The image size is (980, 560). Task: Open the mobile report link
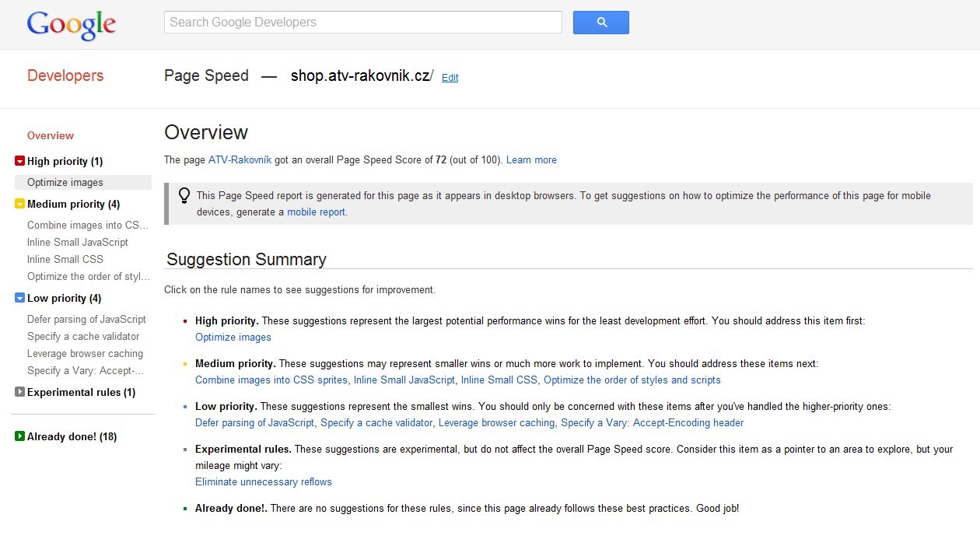[x=316, y=212]
